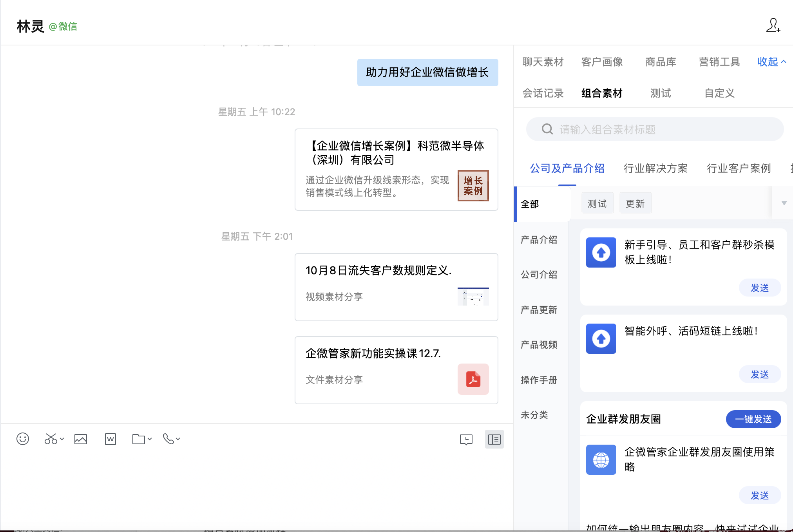Choose 公司介绍 in the side category list

pyautogui.click(x=539, y=274)
